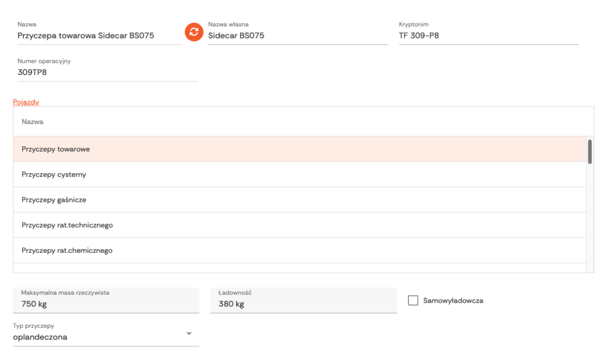Open the dropdown showing oplandeczona value
The image size is (600, 364).
(x=100, y=337)
